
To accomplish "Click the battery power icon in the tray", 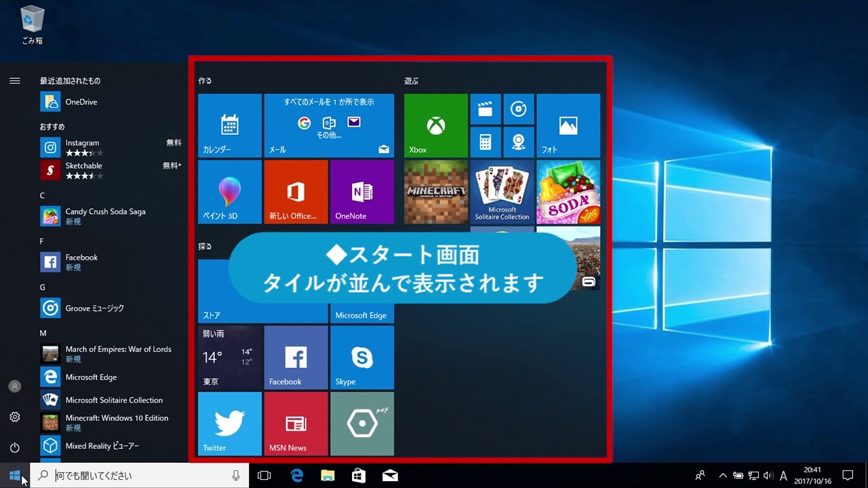I will pyautogui.click(x=738, y=476).
